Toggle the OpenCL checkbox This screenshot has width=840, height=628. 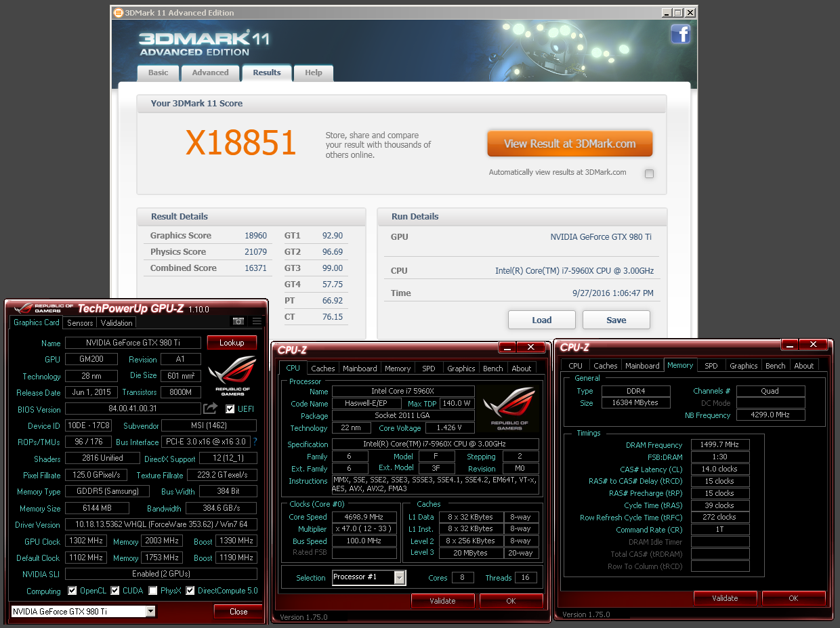pos(72,591)
